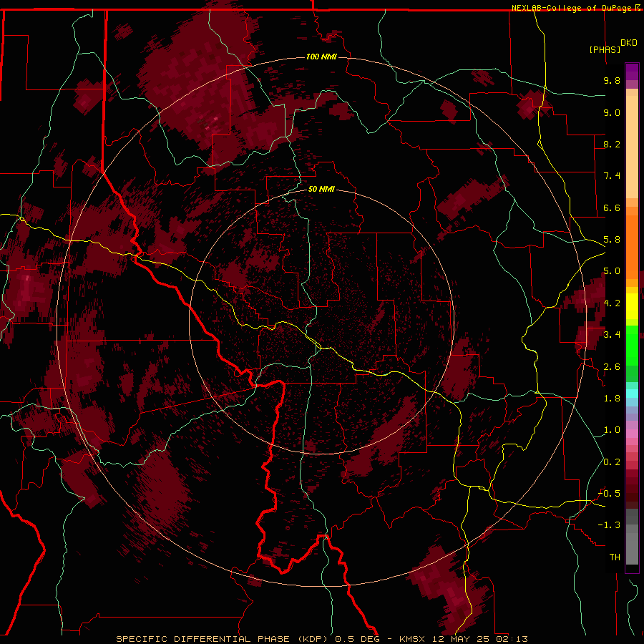Click the 0.5 DEG elevation text
Screen dimensions: 644x644
pos(357,639)
